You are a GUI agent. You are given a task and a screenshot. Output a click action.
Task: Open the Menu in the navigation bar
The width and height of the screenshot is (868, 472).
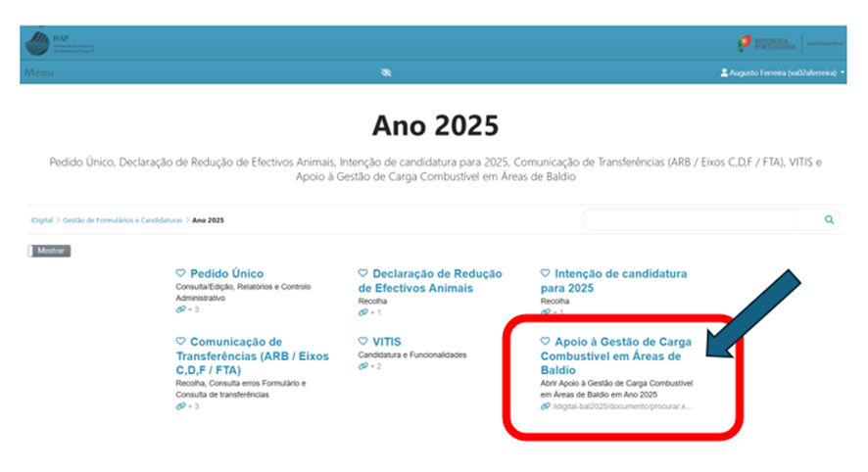coord(39,73)
